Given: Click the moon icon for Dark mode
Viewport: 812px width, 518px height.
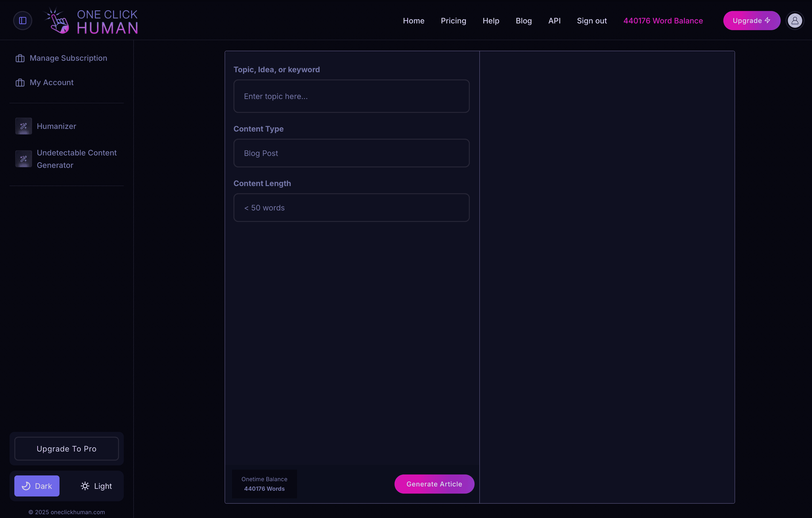Looking at the screenshot, I should [26, 486].
